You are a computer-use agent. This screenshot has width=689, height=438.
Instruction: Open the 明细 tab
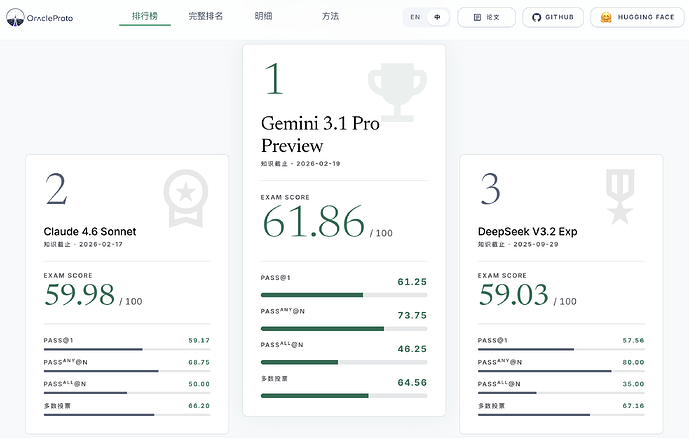pyautogui.click(x=263, y=16)
